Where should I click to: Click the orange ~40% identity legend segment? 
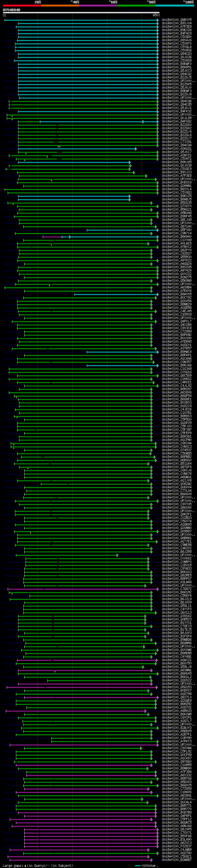[60, 6]
